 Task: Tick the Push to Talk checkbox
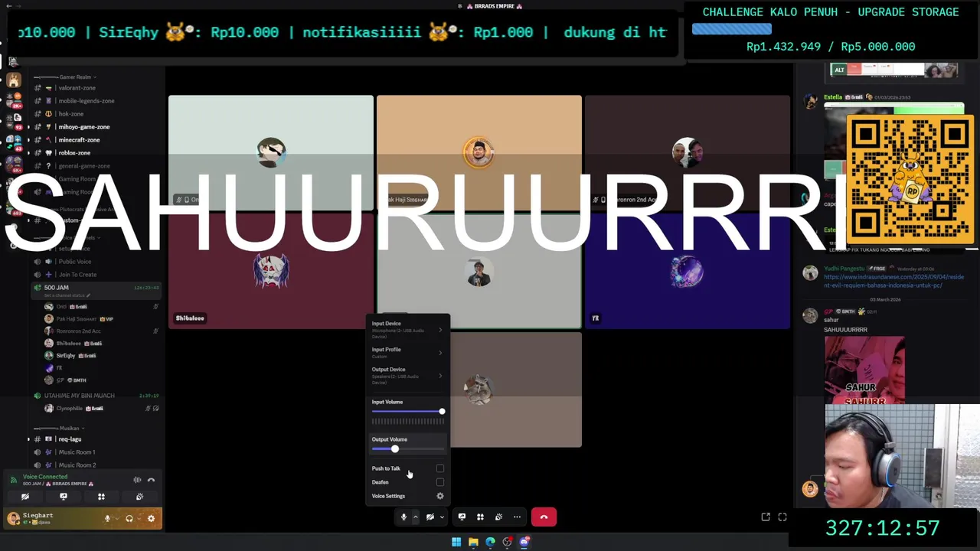pyautogui.click(x=440, y=468)
